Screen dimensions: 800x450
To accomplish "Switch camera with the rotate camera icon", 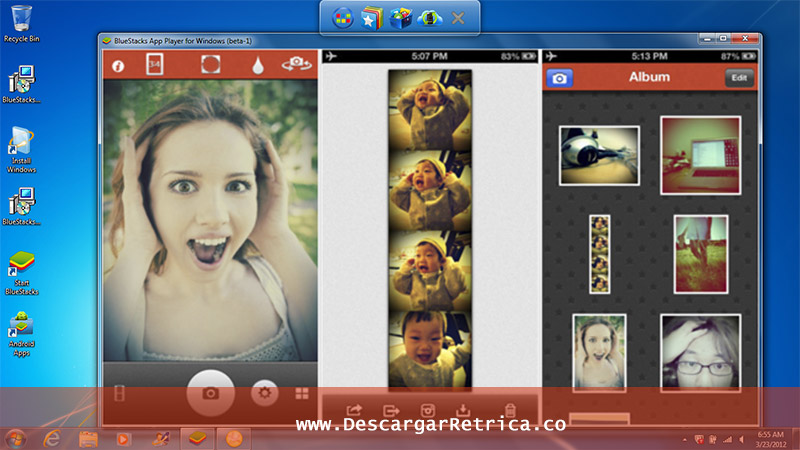I will click(296, 63).
